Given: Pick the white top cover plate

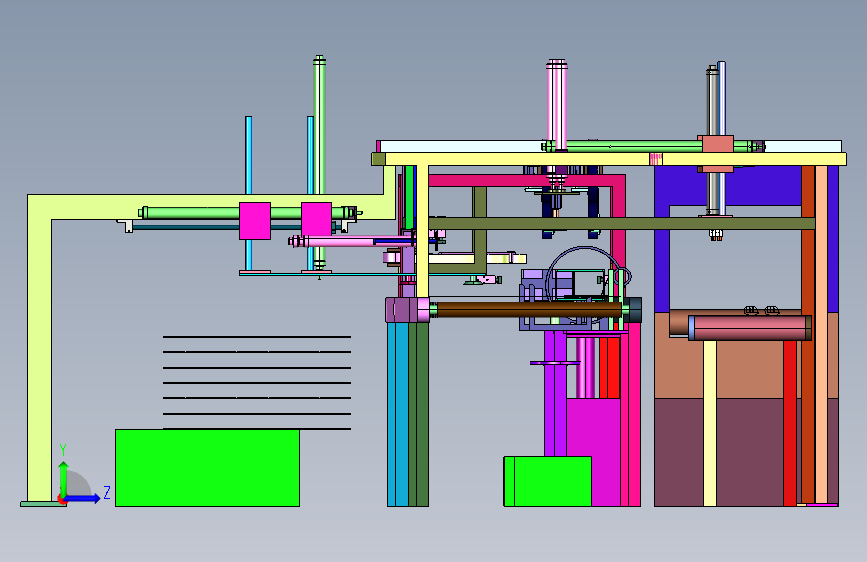Looking at the screenshot, I should (x=460, y=147).
